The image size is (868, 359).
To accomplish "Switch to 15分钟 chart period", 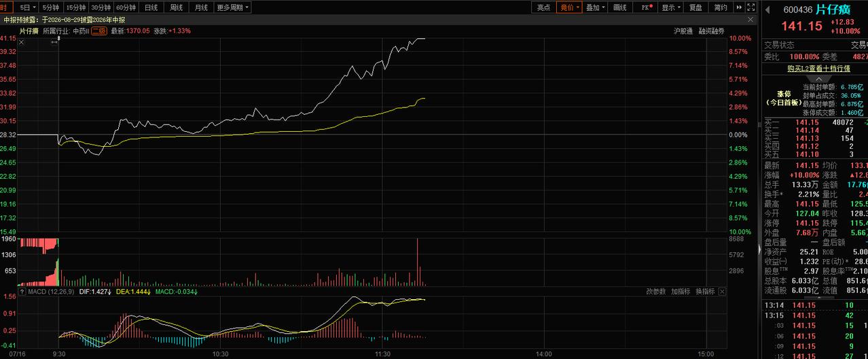I will point(76,7).
